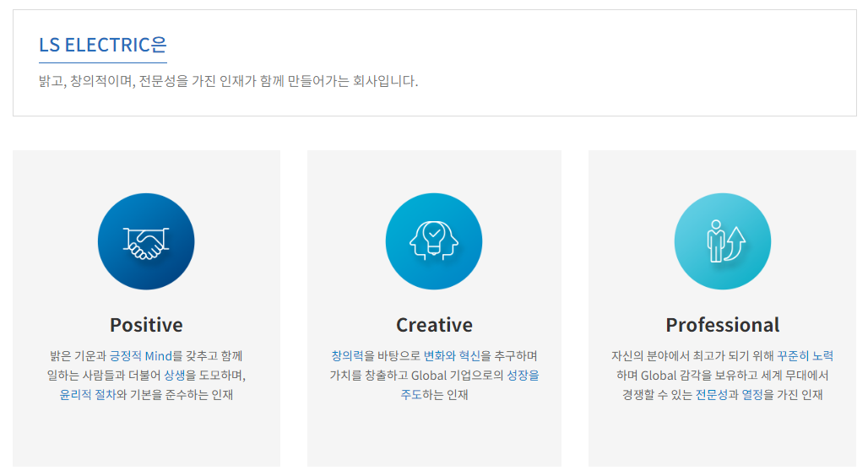Click the "Creative" card title
Screen dimensions: 868x476
(x=434, y=325)
